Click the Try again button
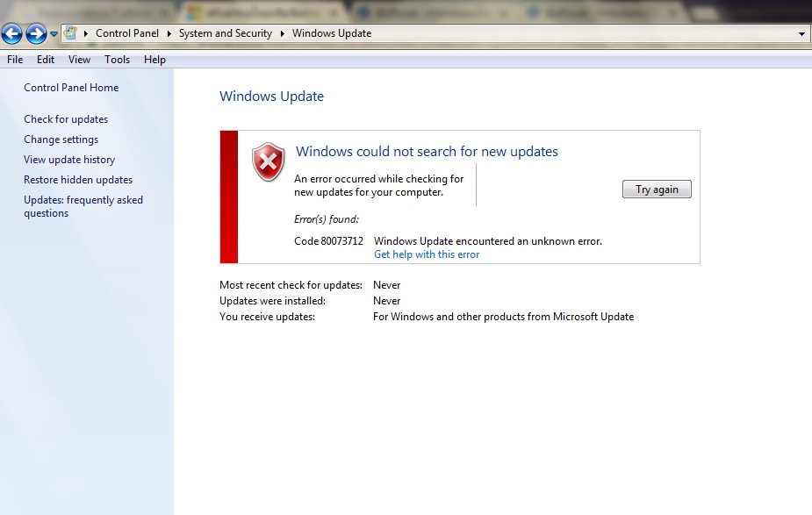812x515 pixels. click(x=657, y=190)
